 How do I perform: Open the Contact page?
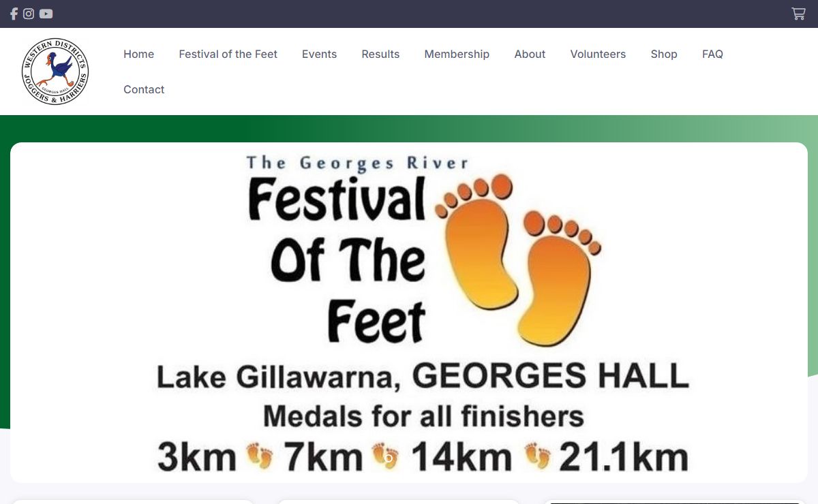tap(144, 89)
